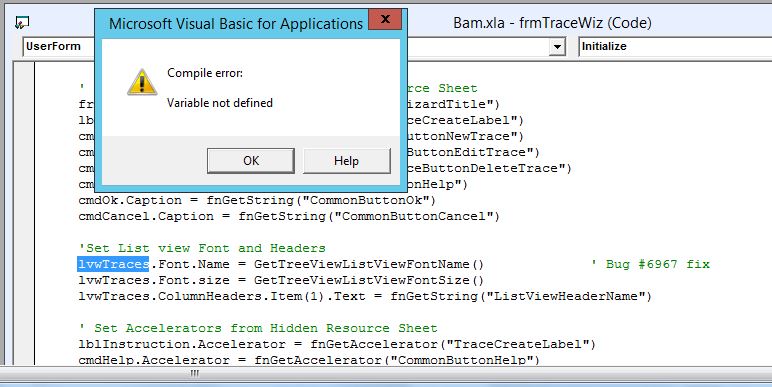The height and width of the screenshot is (387, 772).
Task: Click the horizontal scrollbar thumb at the bottom
Action: pyautogui.click(x=194, y=374)
